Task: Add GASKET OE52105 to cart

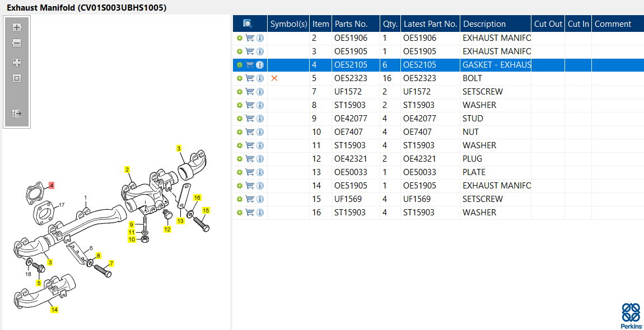Action: (x=250, y=65)
